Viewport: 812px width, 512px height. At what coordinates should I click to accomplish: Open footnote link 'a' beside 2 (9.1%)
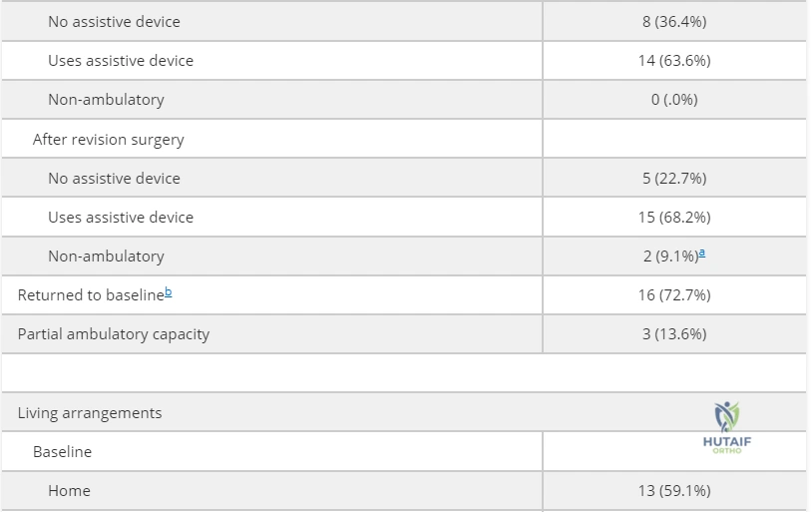702,253
